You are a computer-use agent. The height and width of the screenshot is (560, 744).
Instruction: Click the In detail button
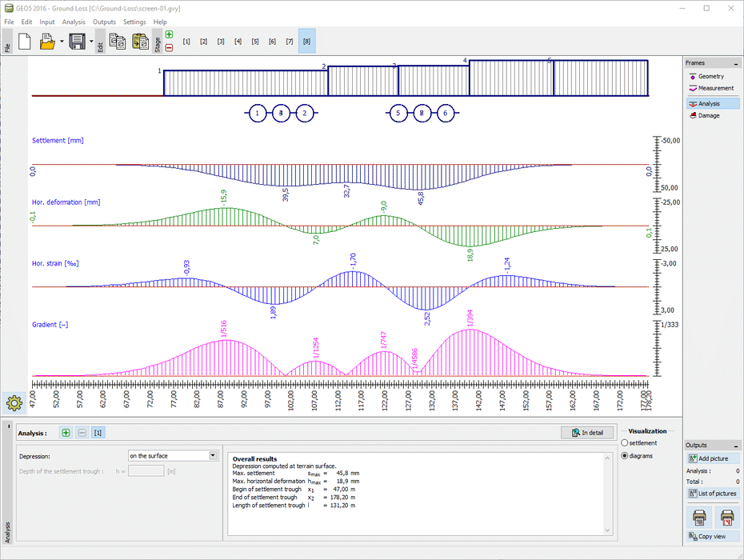click(x=586, y=433)
